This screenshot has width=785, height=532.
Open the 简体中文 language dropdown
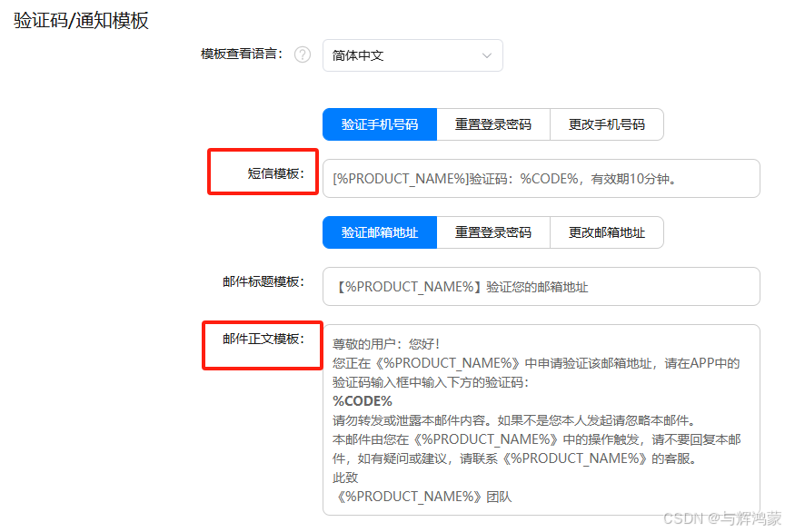(x=412, y=55)
